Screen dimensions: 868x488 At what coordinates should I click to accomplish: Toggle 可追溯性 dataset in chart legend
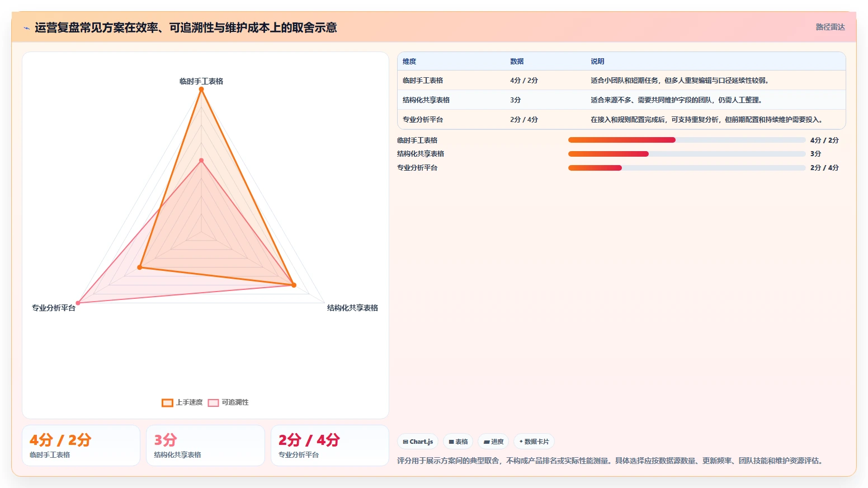coord(228,402)
